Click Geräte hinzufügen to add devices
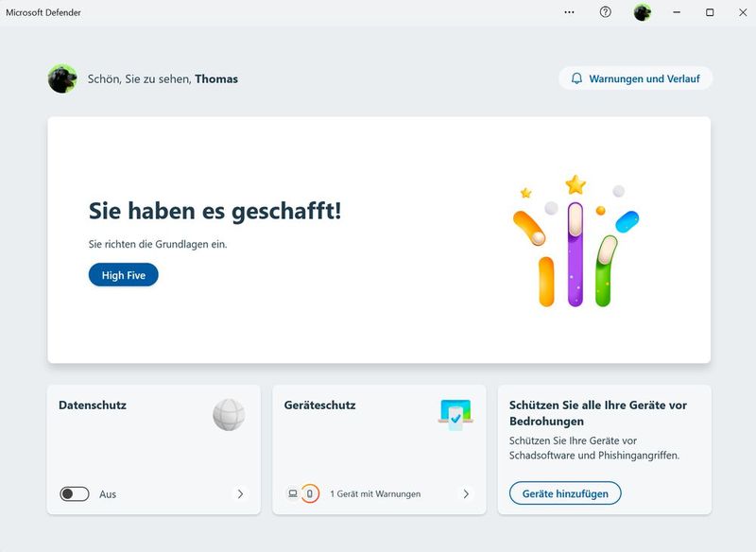The height and width of the screenshot is (552, 756). coord(564,492)
